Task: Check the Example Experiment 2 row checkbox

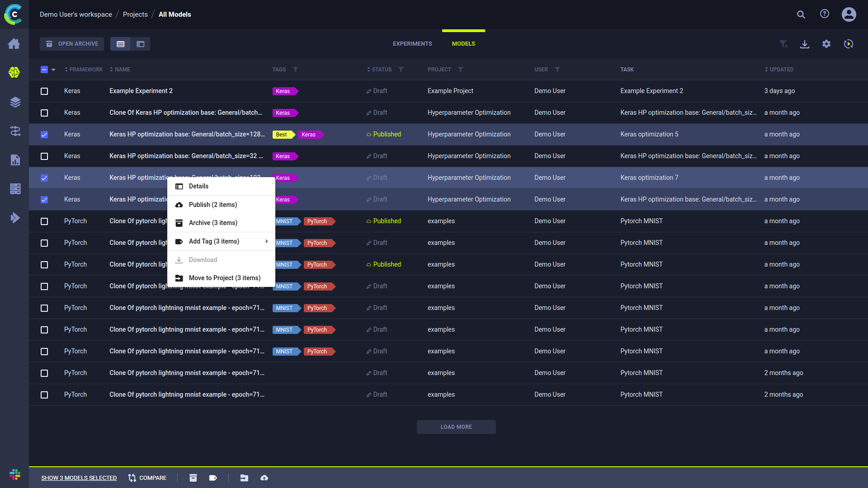Action: coord(44,91)
